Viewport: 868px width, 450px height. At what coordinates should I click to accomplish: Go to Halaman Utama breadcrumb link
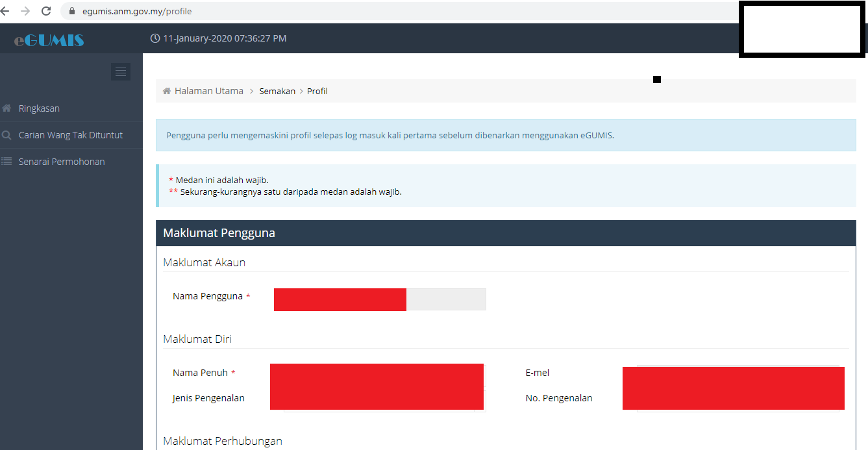pos(208,91)
